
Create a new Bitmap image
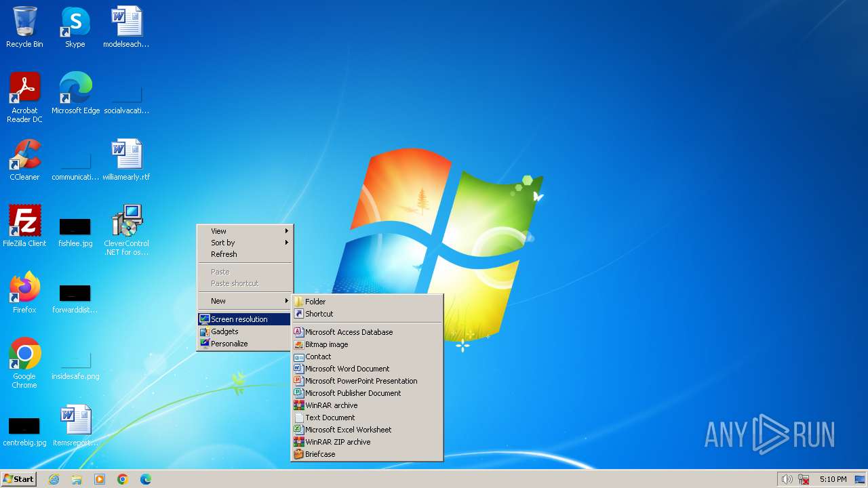point(367,344)
